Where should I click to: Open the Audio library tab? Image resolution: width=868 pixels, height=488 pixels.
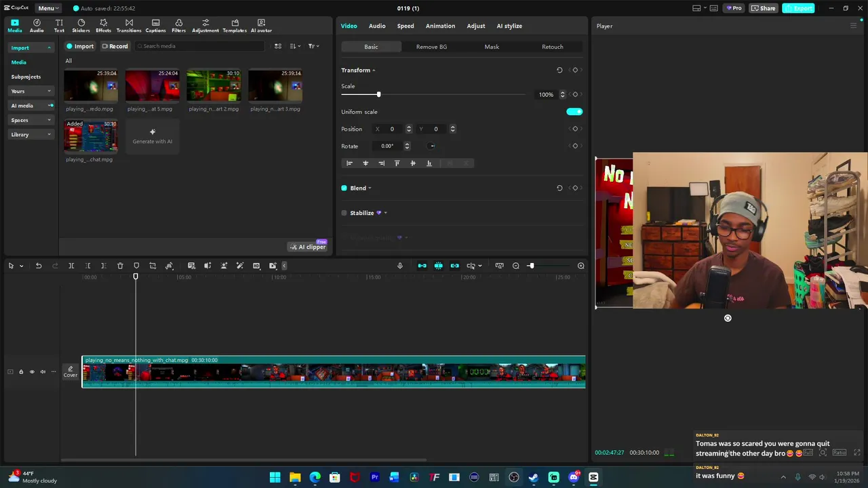[37, 26]
